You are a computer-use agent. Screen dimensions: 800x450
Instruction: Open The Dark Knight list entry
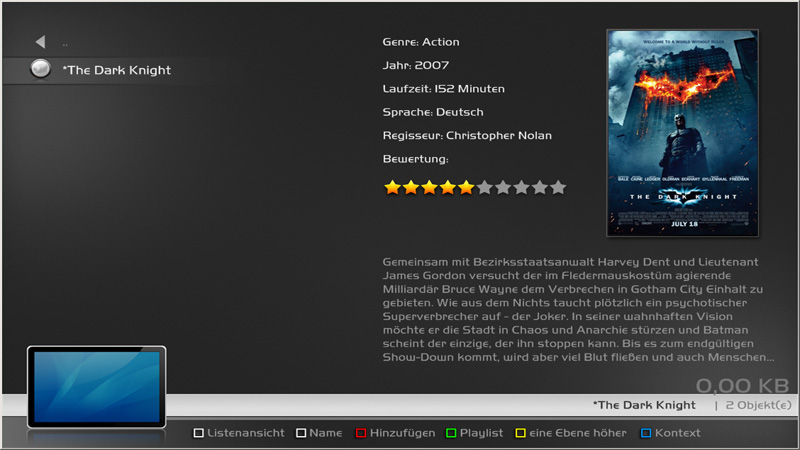pyautogui.click(x=116, y=70)
